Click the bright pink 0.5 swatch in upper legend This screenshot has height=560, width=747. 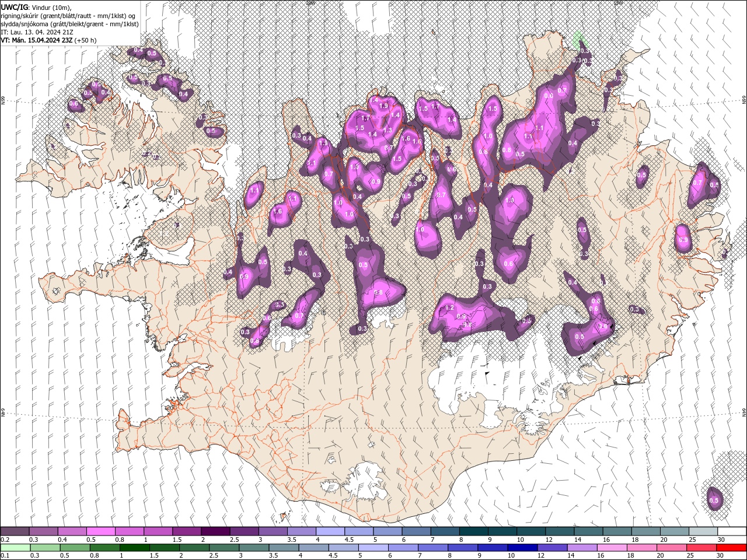[100, 531]
